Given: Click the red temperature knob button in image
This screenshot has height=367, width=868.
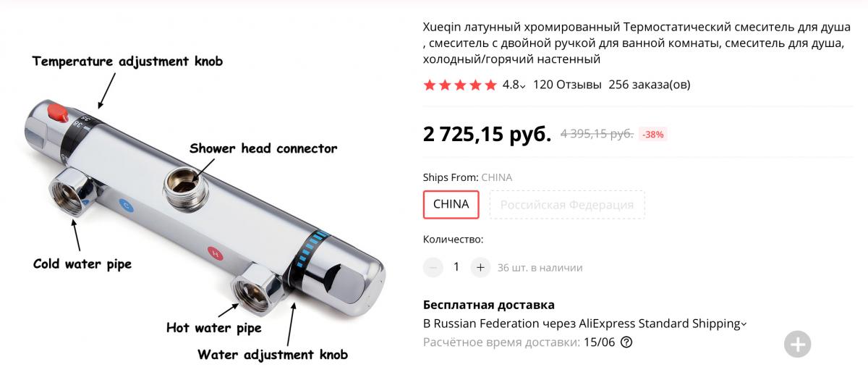Looking at the screenshot, I should click(x=57, y=112).
